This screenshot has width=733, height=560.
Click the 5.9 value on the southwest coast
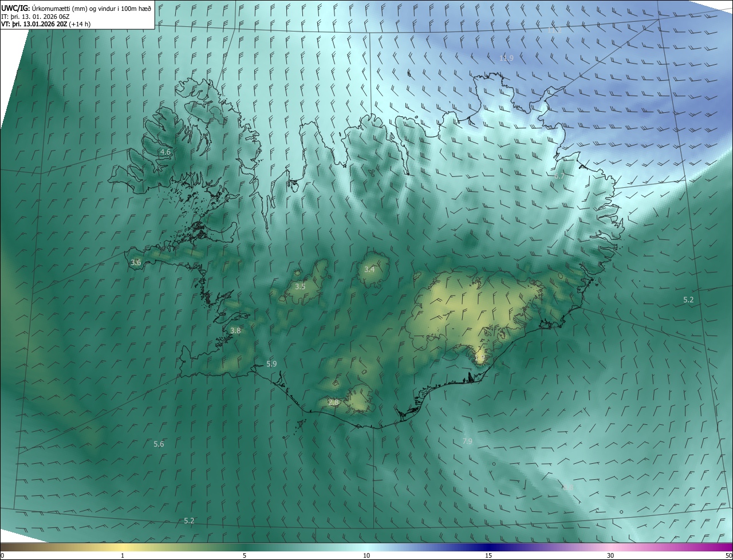pyautogui.click(x=271, y=364)
